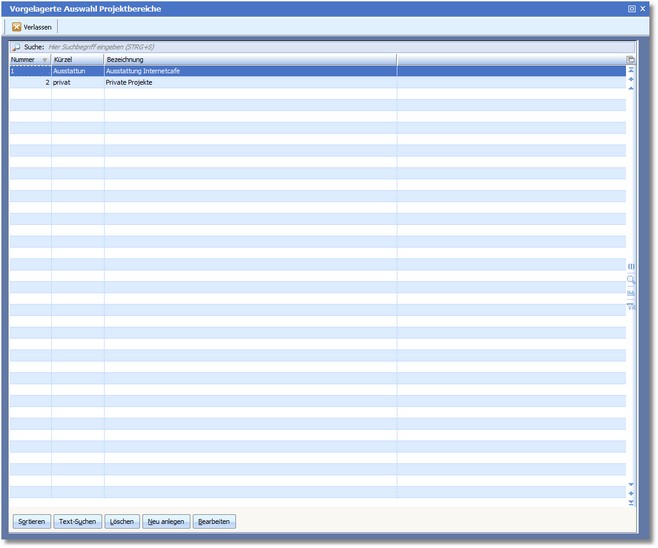Click the Bezeichnung column header
Screen dimensions: 658x548
point(250,60)
